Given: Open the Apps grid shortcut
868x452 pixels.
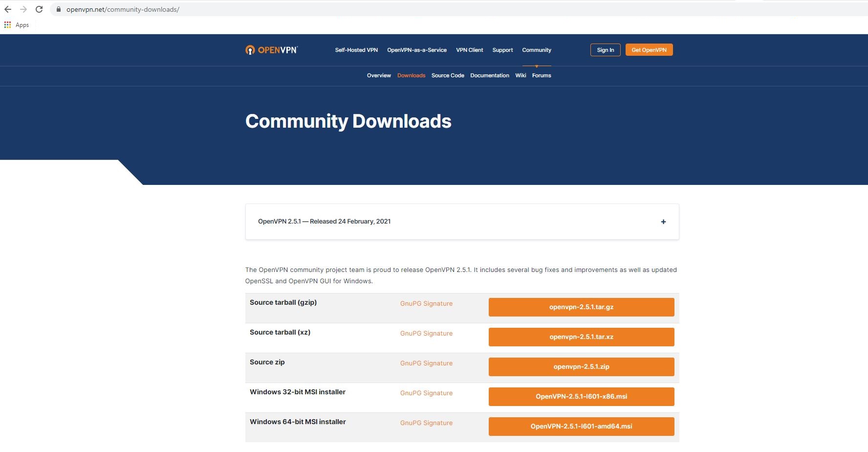Looking at the screenshot, I should 7,25.
